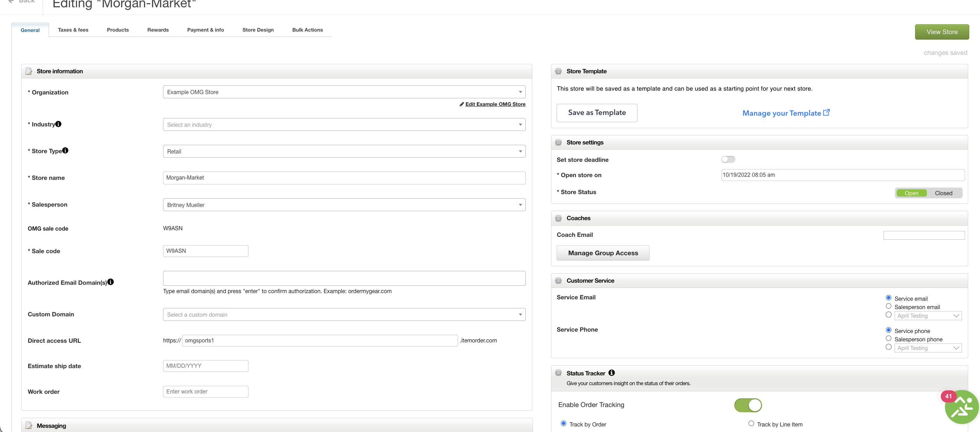Toggle the Set store deadline switch
This screenshot has height=432, width=980.
[728, 159]
